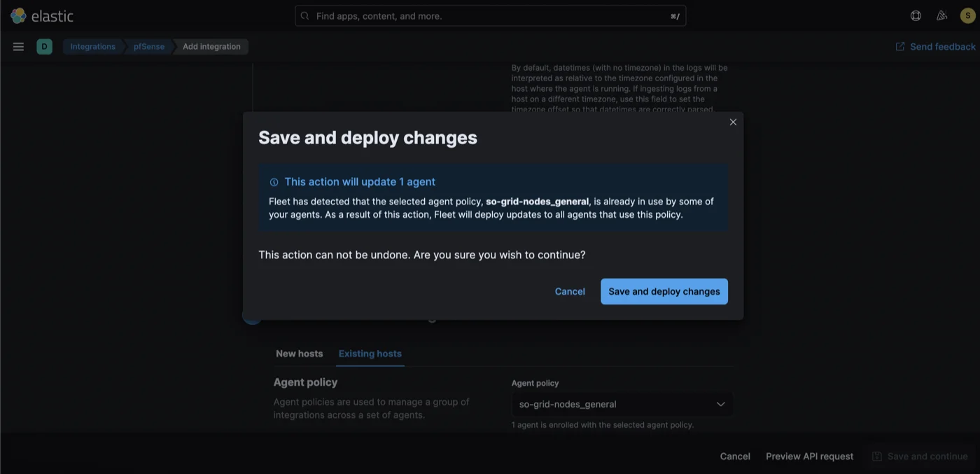Open the help menu icon
Screen dimensions: 980x474
(916, 15)
